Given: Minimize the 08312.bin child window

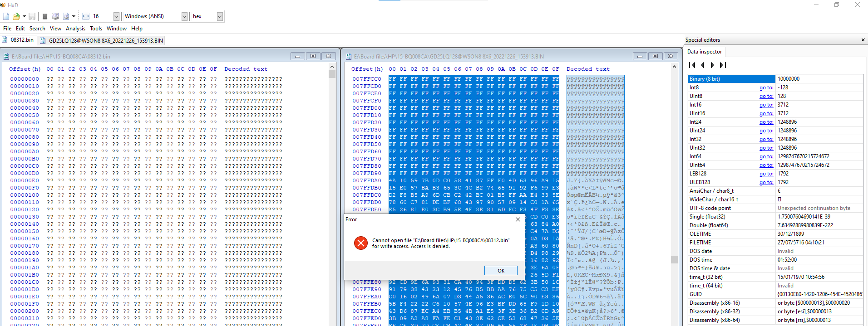Looking at the screenshot, I should (297, 56).
